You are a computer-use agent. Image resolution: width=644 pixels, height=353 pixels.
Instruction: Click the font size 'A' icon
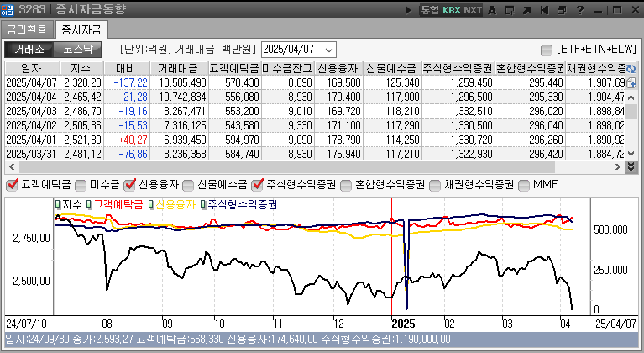[492, 10]
